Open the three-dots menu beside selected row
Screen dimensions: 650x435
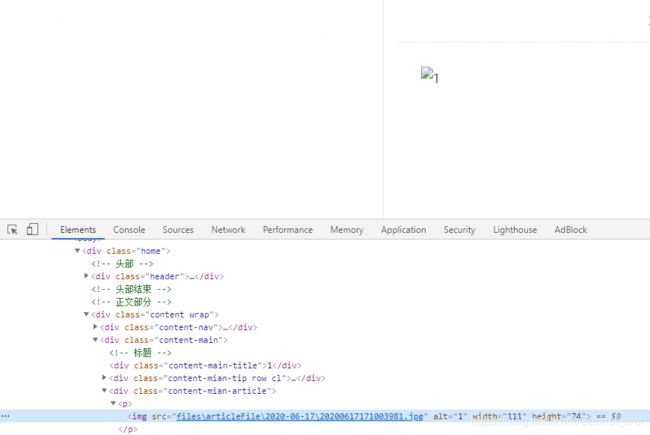pyautogui.click(x=5, y=416)
